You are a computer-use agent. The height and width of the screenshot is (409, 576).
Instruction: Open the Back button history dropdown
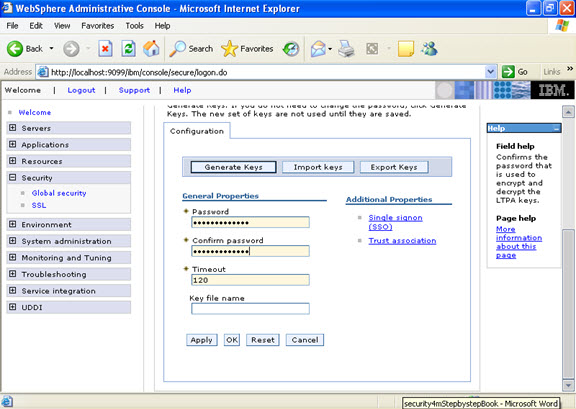[51, 49]
